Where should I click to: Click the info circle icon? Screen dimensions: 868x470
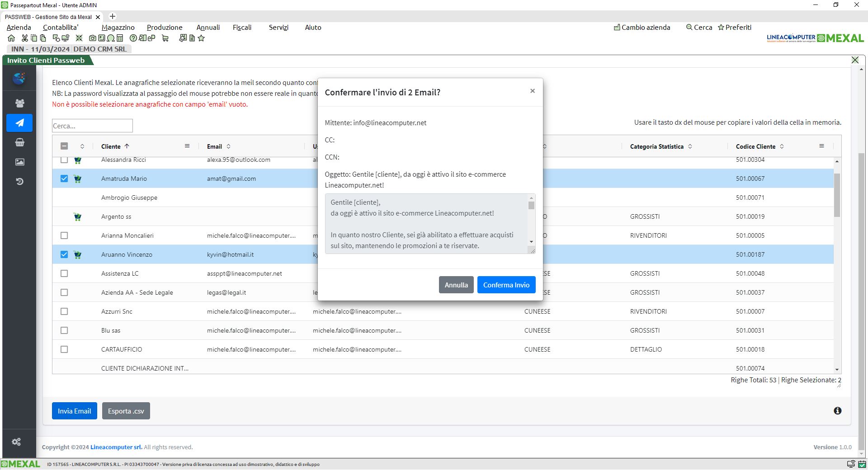coord(837,411)
